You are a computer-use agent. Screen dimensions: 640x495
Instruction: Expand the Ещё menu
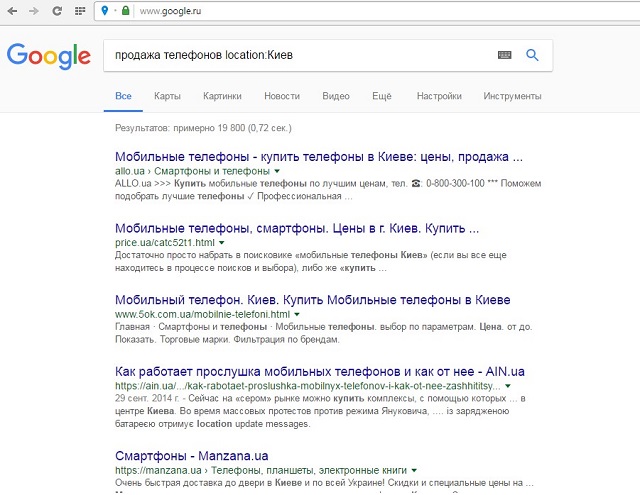click(x=382, y=96)
